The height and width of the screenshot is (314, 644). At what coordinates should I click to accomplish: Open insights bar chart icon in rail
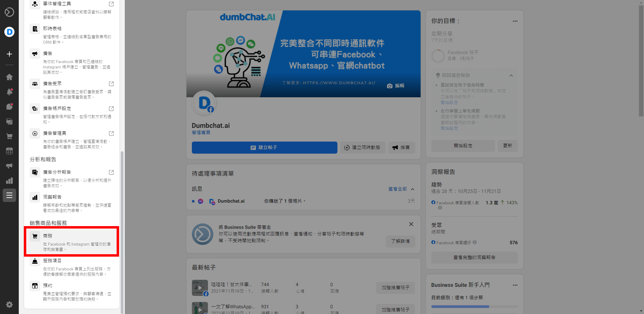9,180
